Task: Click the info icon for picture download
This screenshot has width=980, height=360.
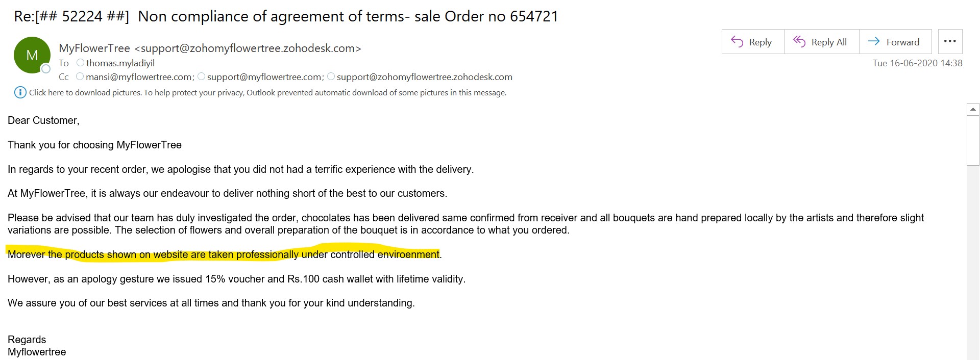Action: coord(20,92)
